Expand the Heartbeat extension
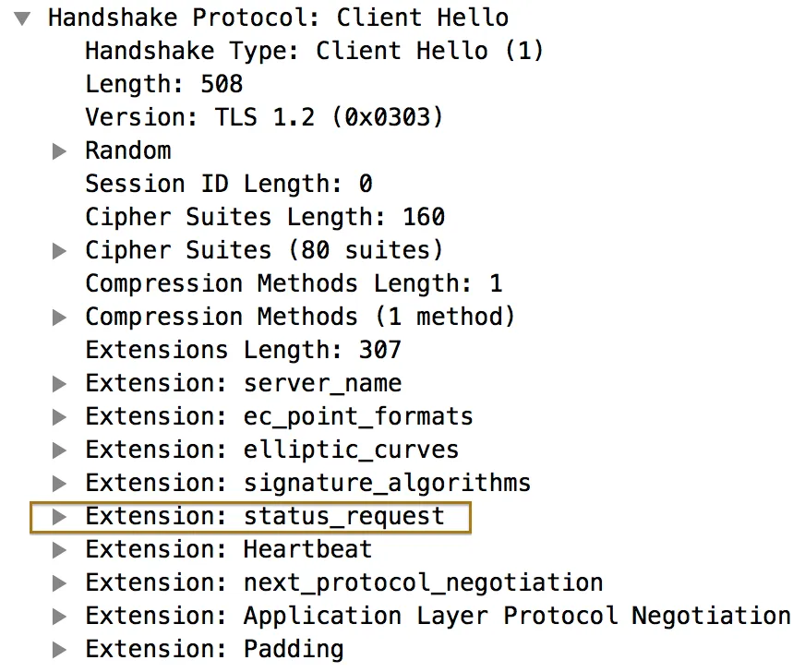The width and height of the screenshot is (805, 672). [60, 550]
